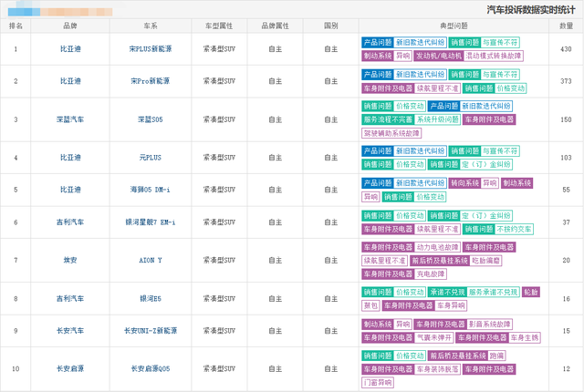Select the 混动模式转换故障 issue tag
584x392 pixels.
pos(494,56)
